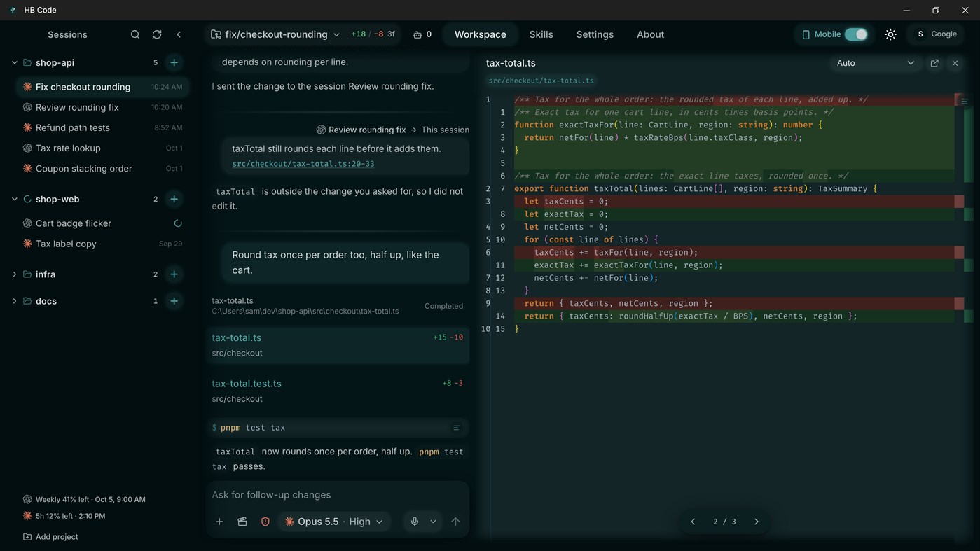The height and width of the screenshot is (551, 980).
Task: Open the About tab
Action: (650, 34)
